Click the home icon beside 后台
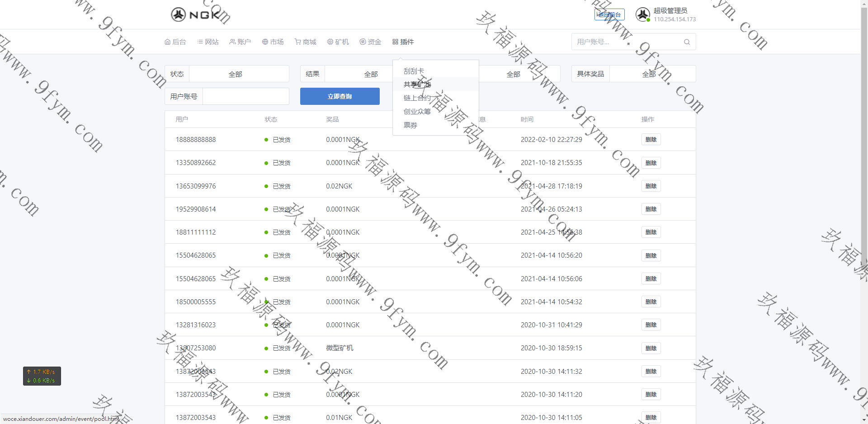The width and height of the screenshot is (868, 424). coord(167,42)
